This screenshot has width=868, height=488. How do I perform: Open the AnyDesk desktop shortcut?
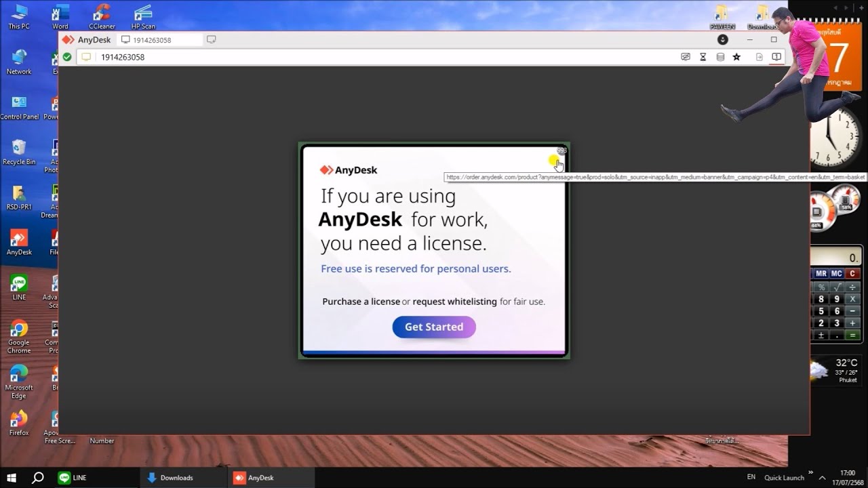pos(19,242)
